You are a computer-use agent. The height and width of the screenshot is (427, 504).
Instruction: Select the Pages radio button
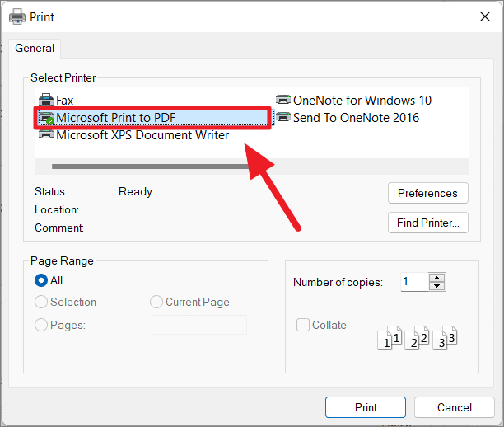[41, 325]
